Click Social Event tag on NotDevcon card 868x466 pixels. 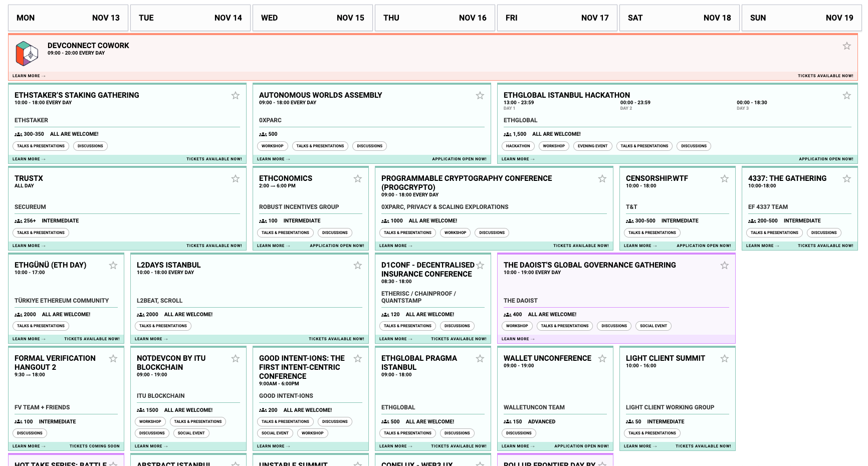191,433
